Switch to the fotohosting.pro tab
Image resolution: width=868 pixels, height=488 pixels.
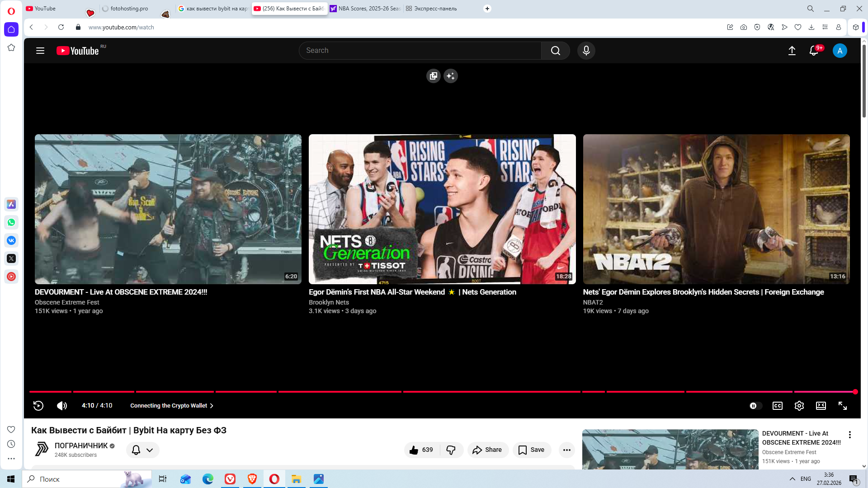129,9
